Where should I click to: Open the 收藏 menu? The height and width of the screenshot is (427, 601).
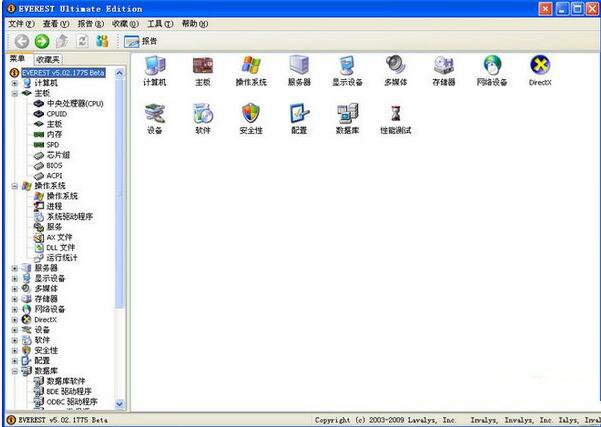click(x=125, y=24)
